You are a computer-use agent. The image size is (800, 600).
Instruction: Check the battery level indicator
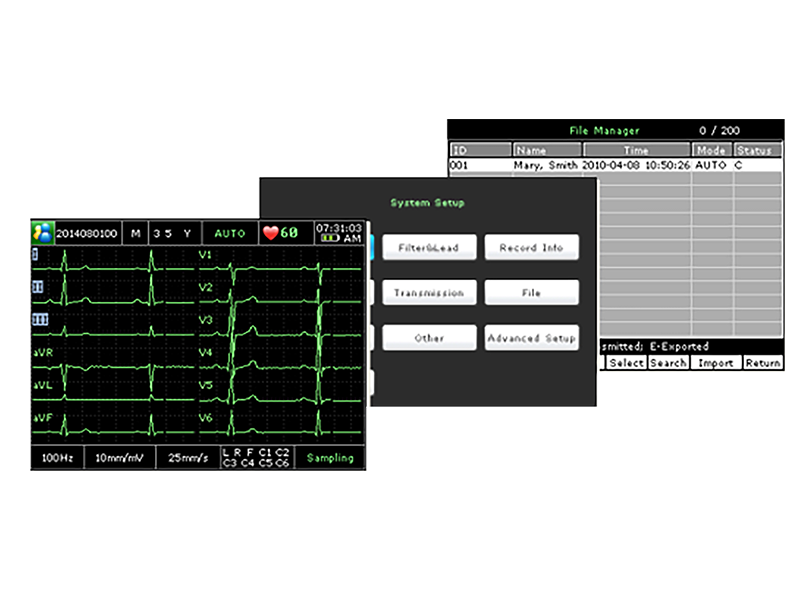tap(330, 238)
